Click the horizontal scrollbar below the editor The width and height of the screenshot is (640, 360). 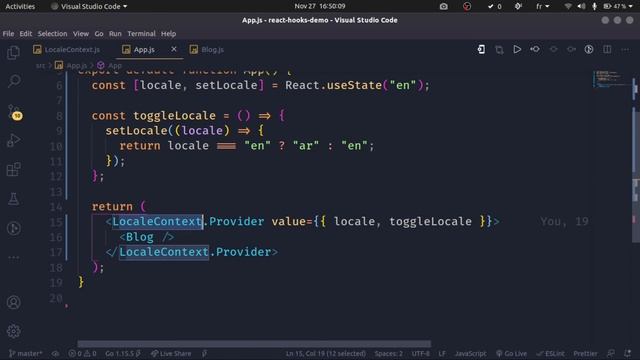tap(254, 344)
